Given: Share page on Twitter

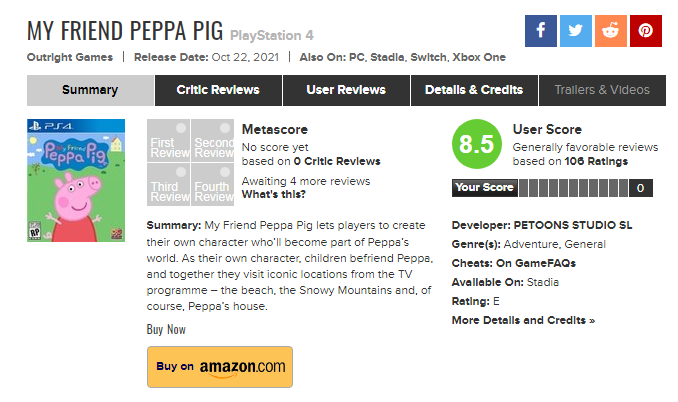Looking at the screenshot, I should pyautogui.click(x=575, y=30).
